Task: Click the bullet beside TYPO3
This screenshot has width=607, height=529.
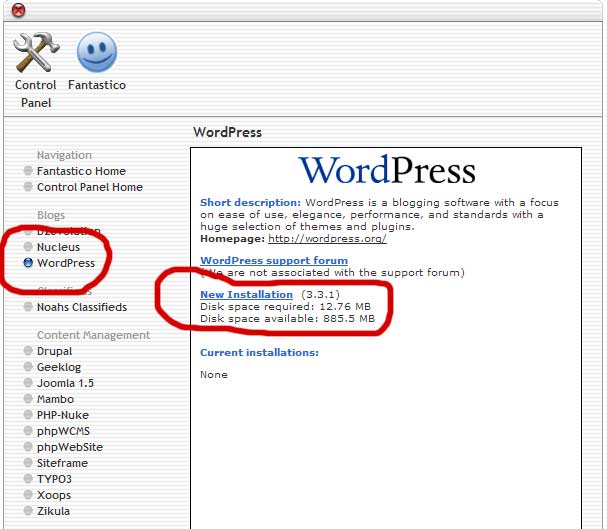Action: tap(28, 479)
